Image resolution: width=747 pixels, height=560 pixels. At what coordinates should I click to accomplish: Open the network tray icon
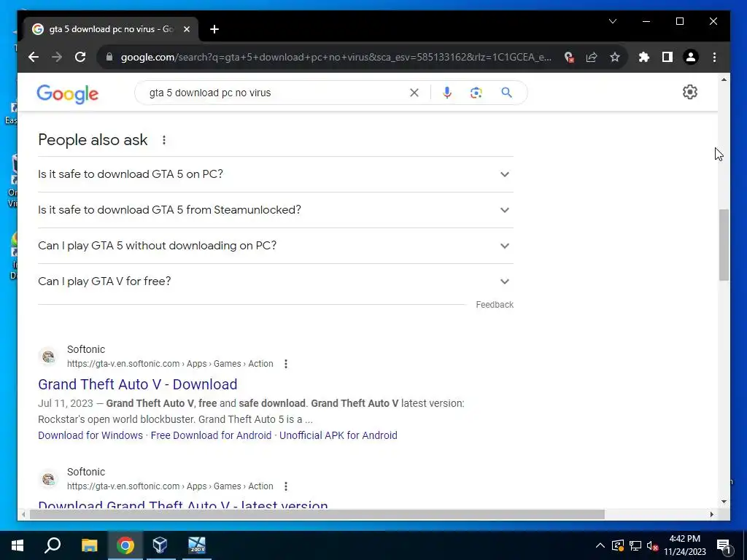635,545
